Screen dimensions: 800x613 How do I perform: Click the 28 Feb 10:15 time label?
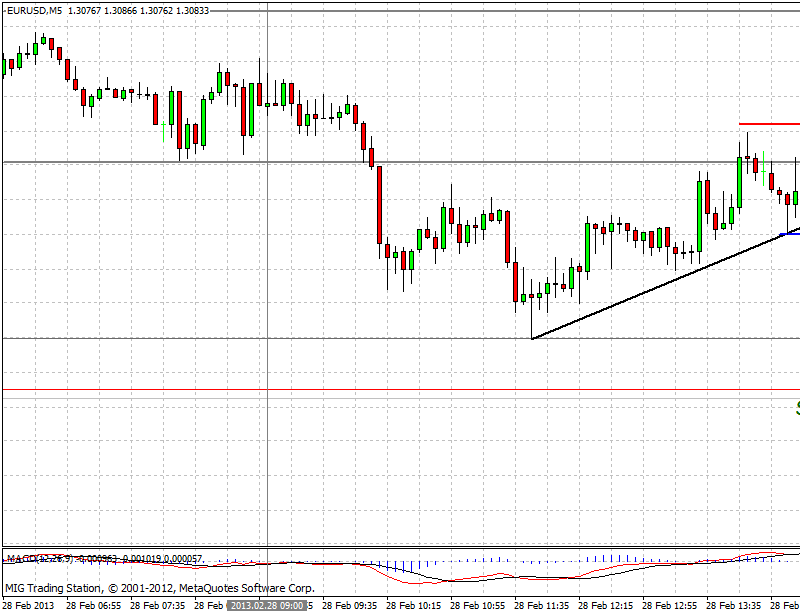[x=416, y=605]
